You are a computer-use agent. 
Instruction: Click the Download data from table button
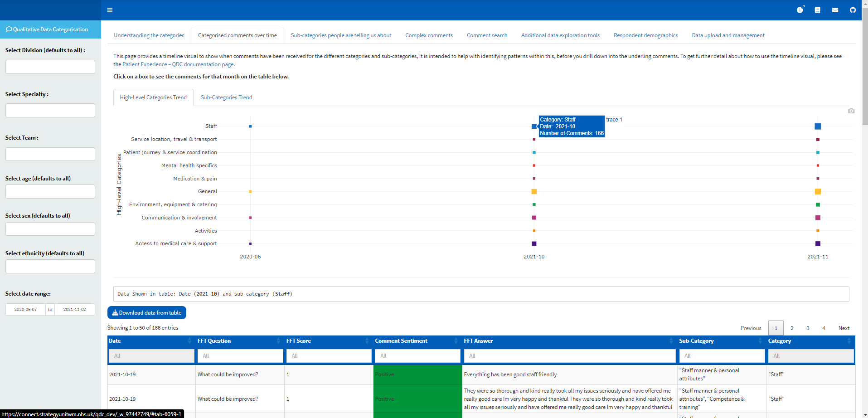[x=146, y=312]
